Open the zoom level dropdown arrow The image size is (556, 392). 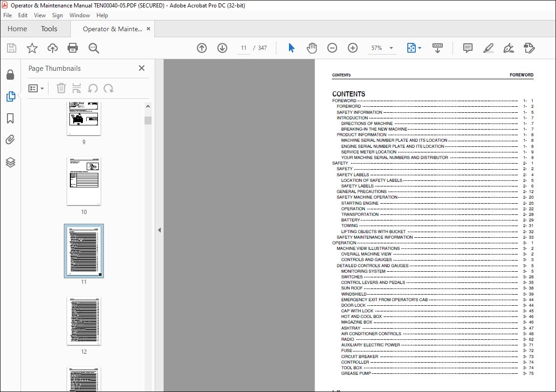[391, 48]
